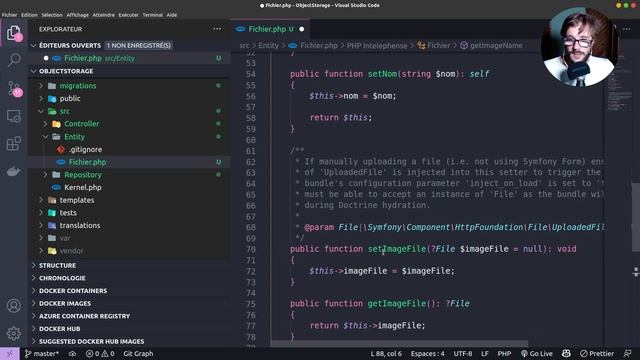
Task: Collapse the OBJECTSTORAGE section
Action: (x=34, y=71)
